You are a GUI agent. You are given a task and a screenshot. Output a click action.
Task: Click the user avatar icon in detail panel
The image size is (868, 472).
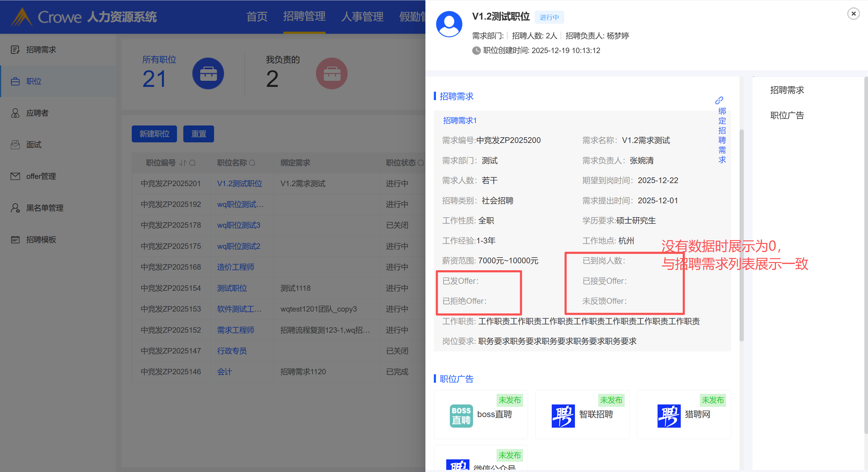pyautogui.click(x=449, y=24)
